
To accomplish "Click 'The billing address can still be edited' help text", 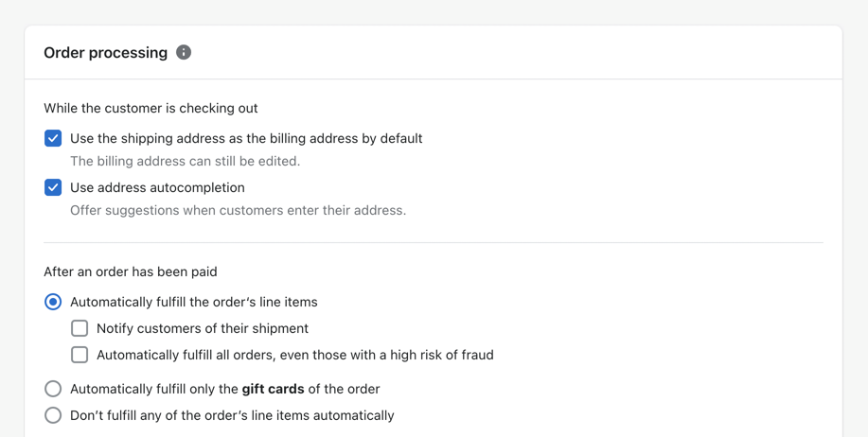I will [x=185, y=161].
